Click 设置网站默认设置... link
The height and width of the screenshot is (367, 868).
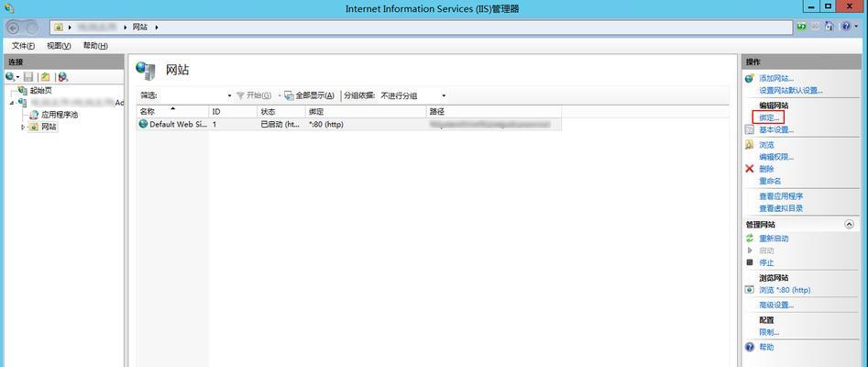tap(790, 90)
